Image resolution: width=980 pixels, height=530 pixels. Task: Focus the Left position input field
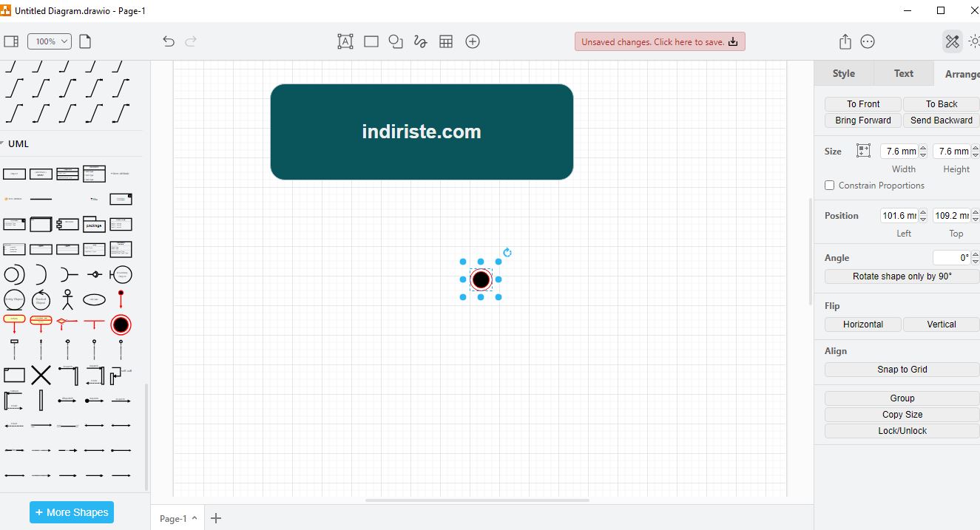[x=899, y=216]
